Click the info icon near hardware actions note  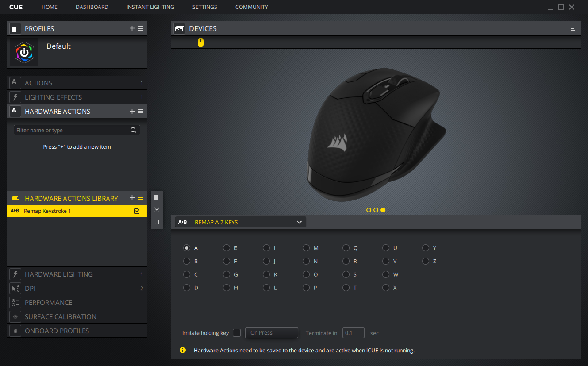[x=183, y=350]
